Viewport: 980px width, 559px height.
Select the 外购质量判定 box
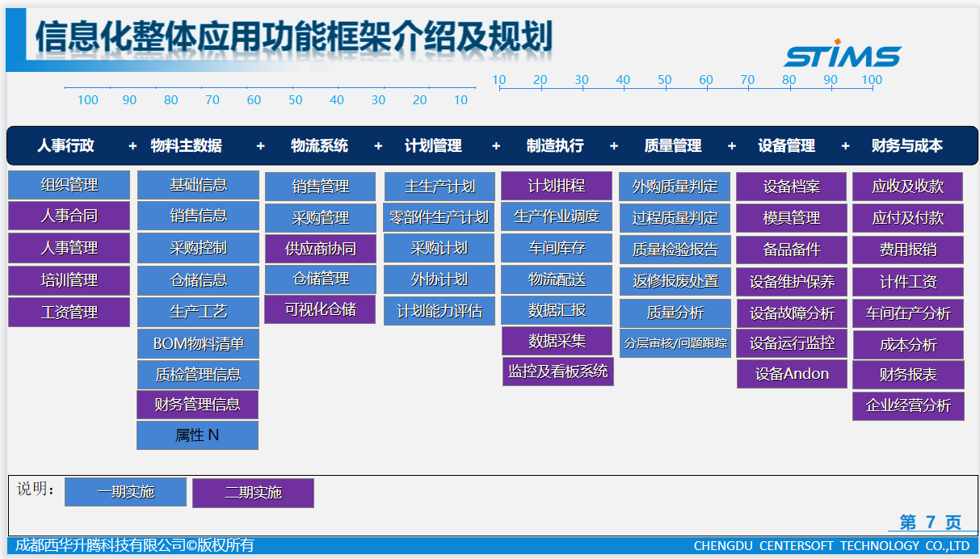tap(675, 187)
